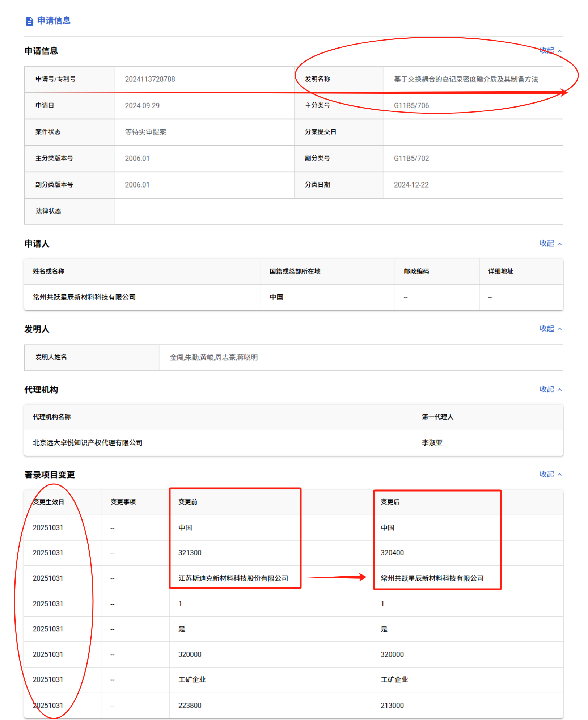Click the inventor names 金闯,朱勤,黄峻,周志豪,蒋晓明
The image size is (588, 720).
[213, 358]
